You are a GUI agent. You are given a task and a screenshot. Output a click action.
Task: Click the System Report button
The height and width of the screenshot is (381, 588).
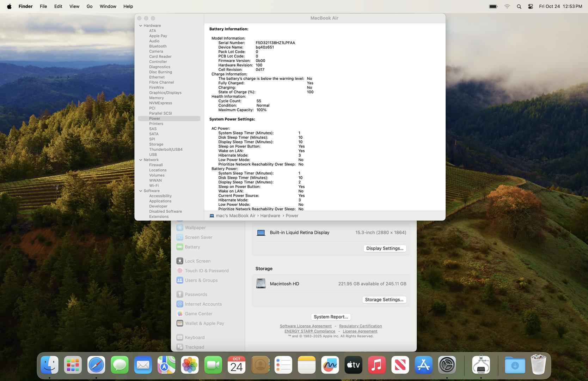[x=331, y=317]
